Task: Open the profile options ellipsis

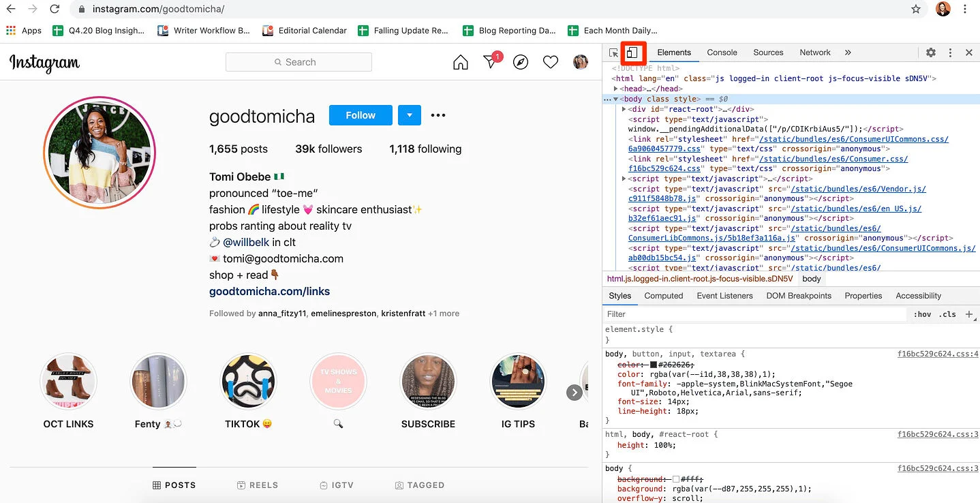Action: (x=438, y=115)
